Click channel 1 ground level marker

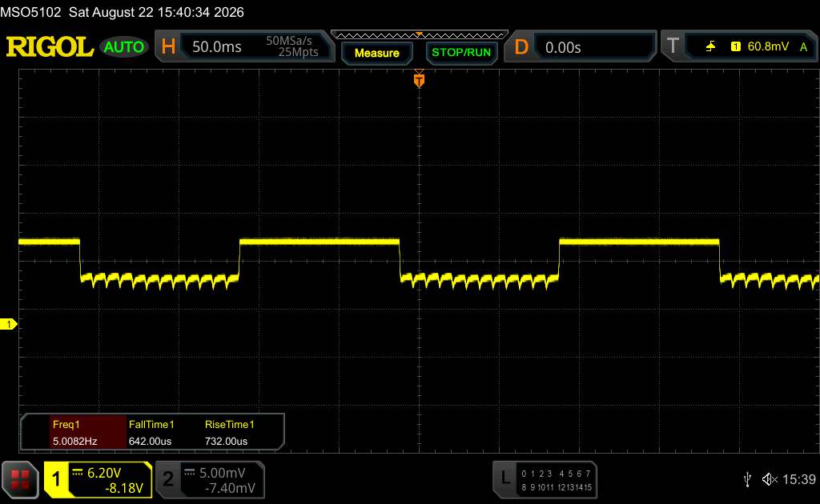click(8, 324)
